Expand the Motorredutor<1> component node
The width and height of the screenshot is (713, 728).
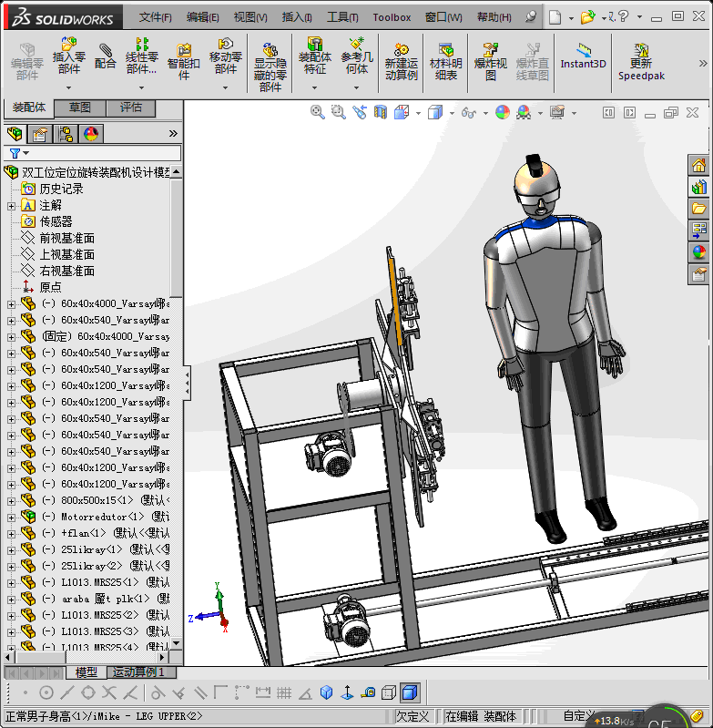point(12,518)
